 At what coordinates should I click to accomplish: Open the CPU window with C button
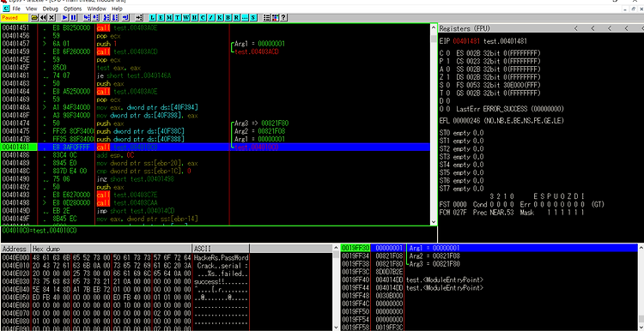[x=203, y=18]
